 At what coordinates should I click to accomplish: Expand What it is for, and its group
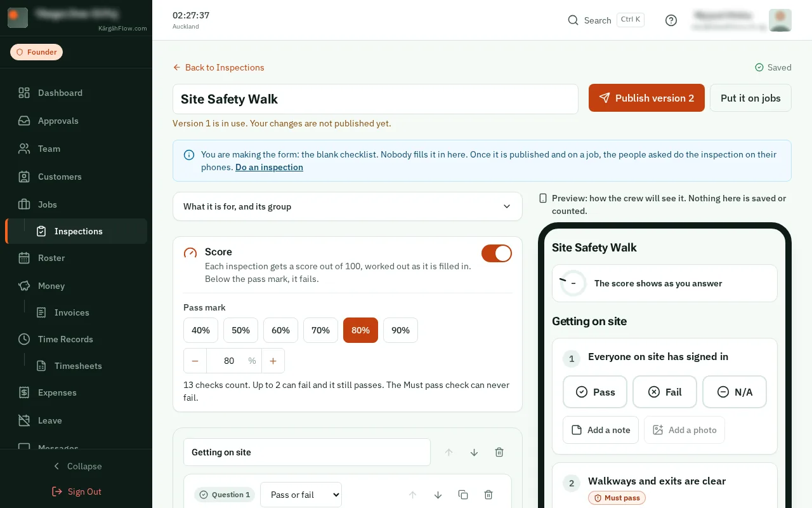tap(348, 206)
